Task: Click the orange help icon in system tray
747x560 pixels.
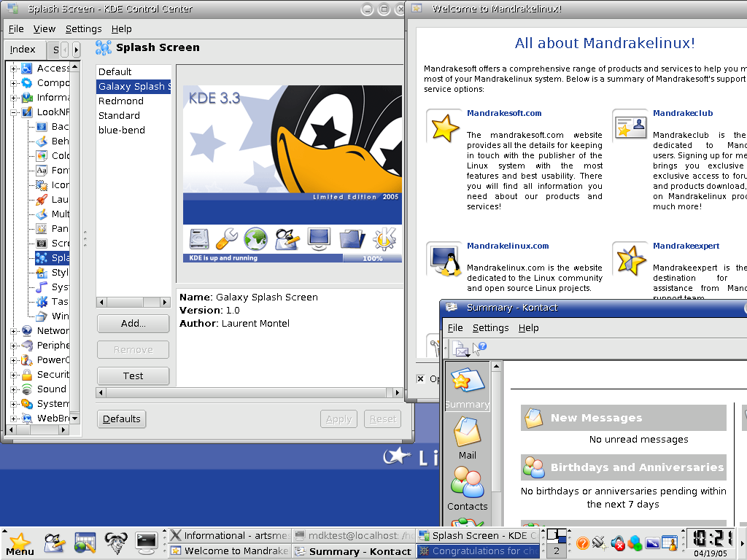Action: (x=582, y=542)
